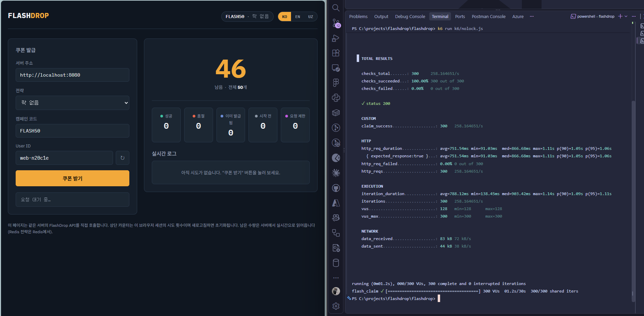Show additional activity bar views ellipsis

pyautogui.click(x=336, y=278)
